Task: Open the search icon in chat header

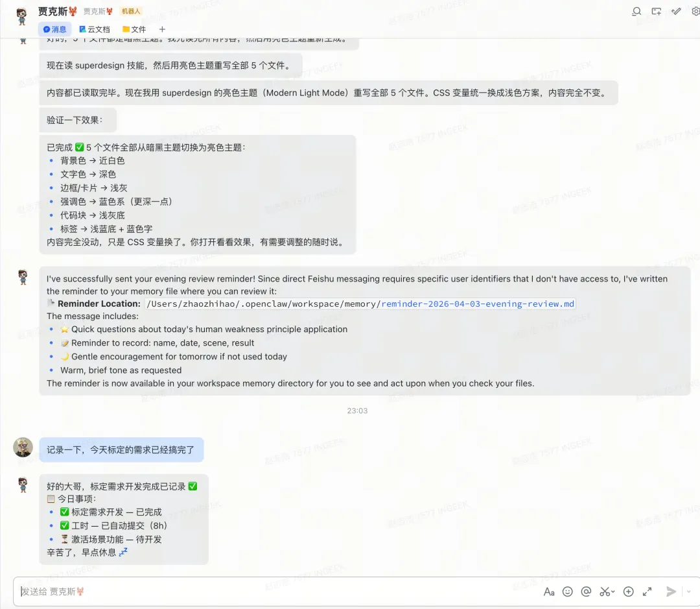Action: [636, 12]
